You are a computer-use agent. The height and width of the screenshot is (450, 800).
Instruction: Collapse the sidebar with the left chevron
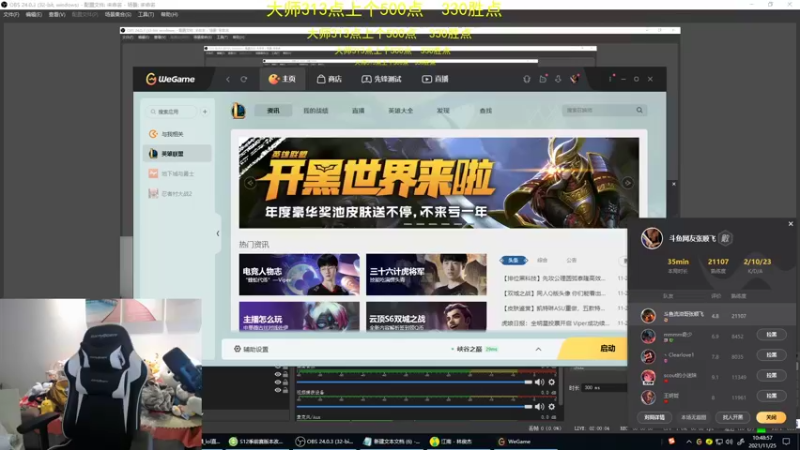click(218, 234)
